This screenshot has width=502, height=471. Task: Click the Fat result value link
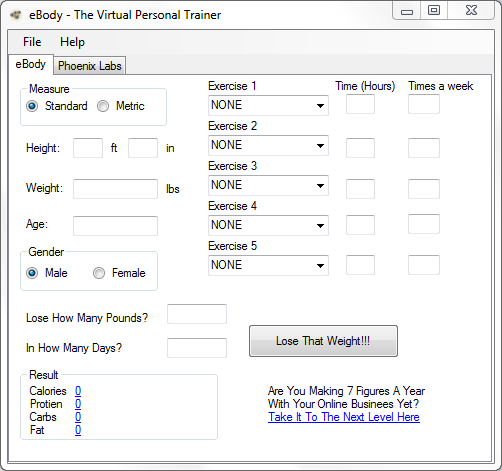pyautogui.click(x=78, y=430)
